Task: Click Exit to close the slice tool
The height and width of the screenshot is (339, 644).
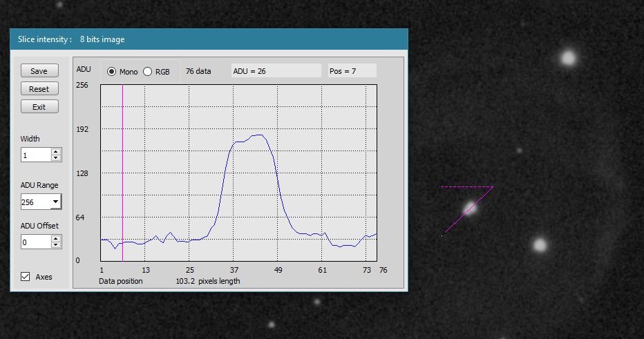Action: (x=39, y=107)
